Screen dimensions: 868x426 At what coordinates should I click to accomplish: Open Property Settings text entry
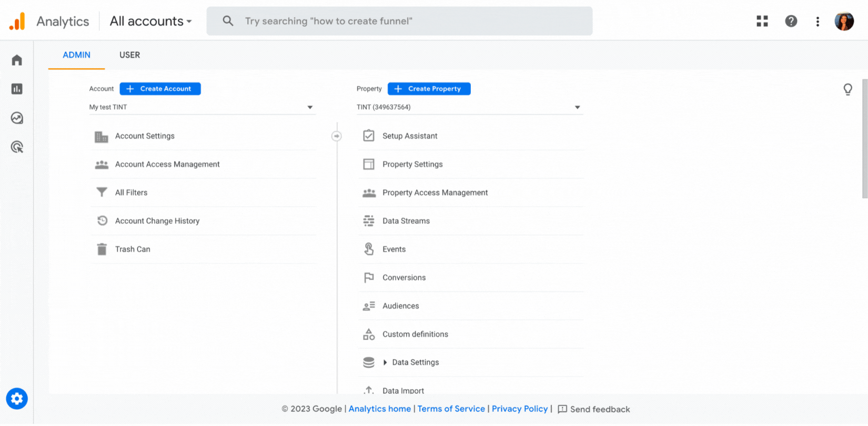(x=412, y=165)
